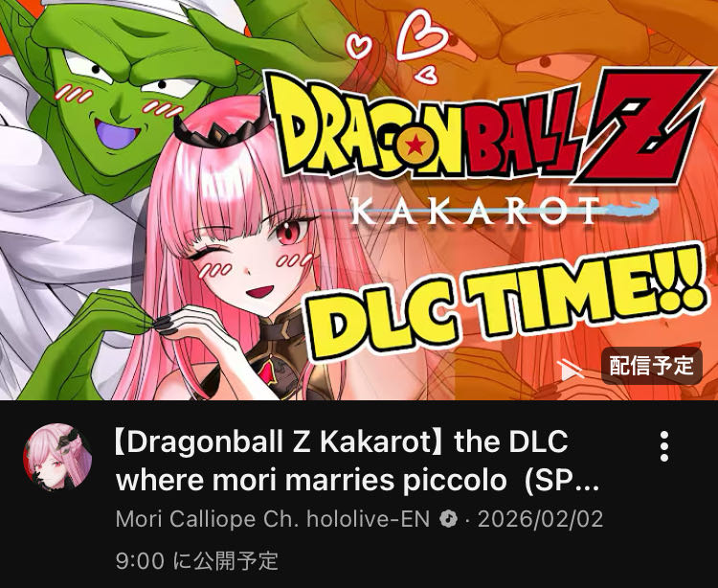Click the KAKAROT subtitle text
Image resolution: width=718 pixels, height=588 pixels.
(x=476, y=211)
